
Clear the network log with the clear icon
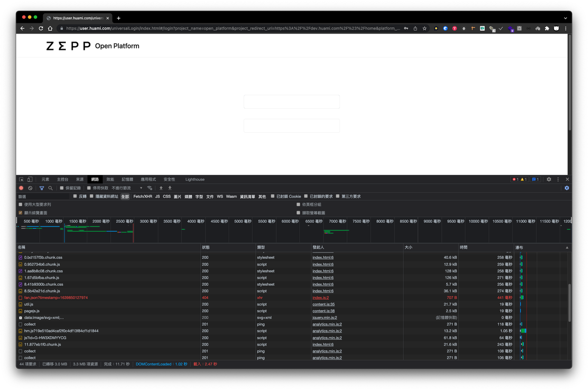30,188
